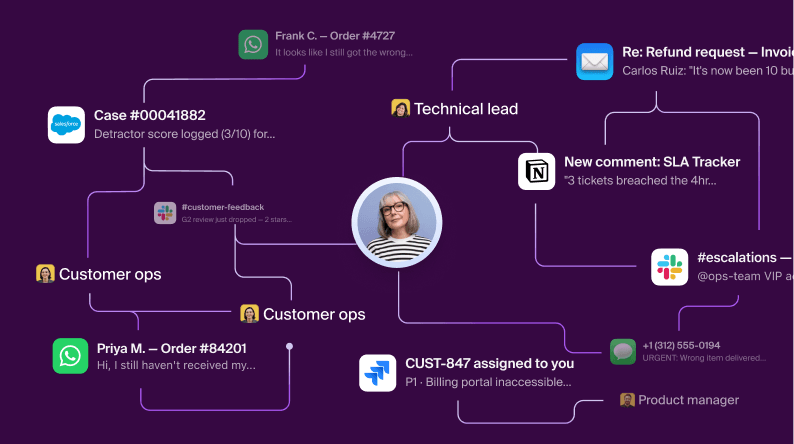
Task: Click the avatar beside Customer ops above the Jira card
Action: pos(249,314)
